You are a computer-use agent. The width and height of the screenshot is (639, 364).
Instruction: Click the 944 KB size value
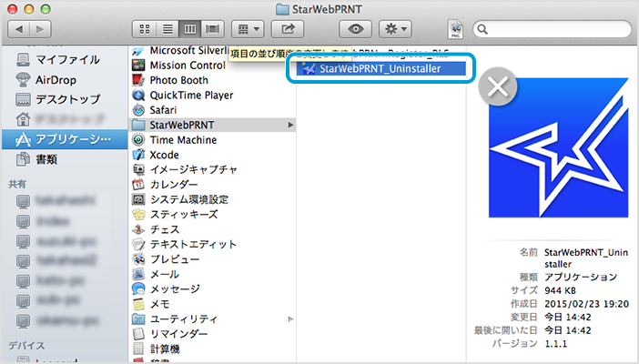coord(560,290)
